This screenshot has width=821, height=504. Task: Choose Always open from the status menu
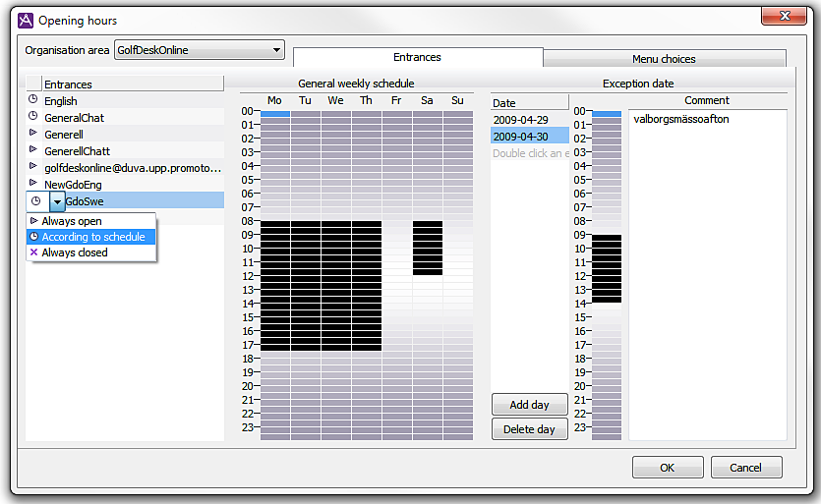(x=91, y=221)
